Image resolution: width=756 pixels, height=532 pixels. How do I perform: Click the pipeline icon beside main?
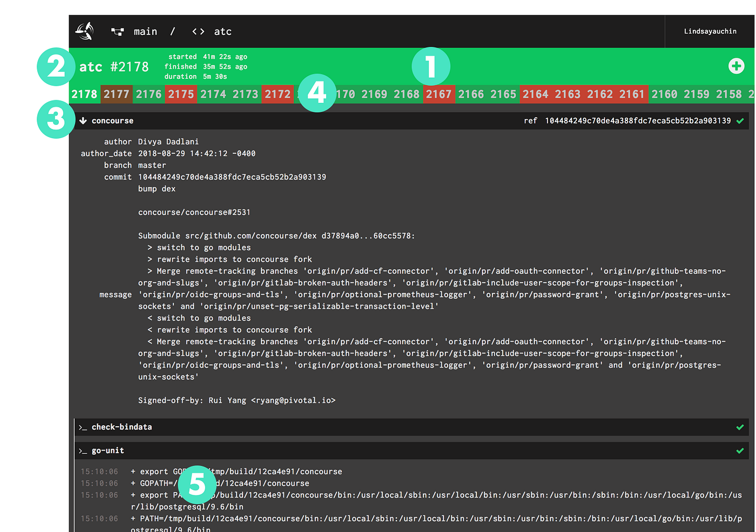117,32
